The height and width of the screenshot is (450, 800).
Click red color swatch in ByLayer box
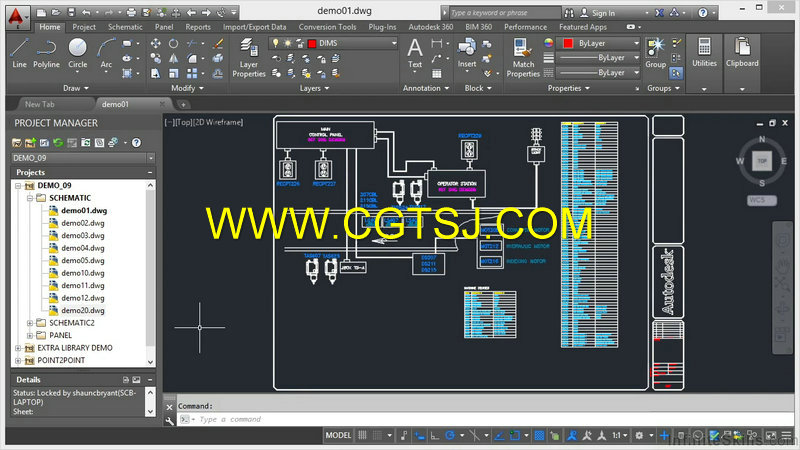(568, 43)
